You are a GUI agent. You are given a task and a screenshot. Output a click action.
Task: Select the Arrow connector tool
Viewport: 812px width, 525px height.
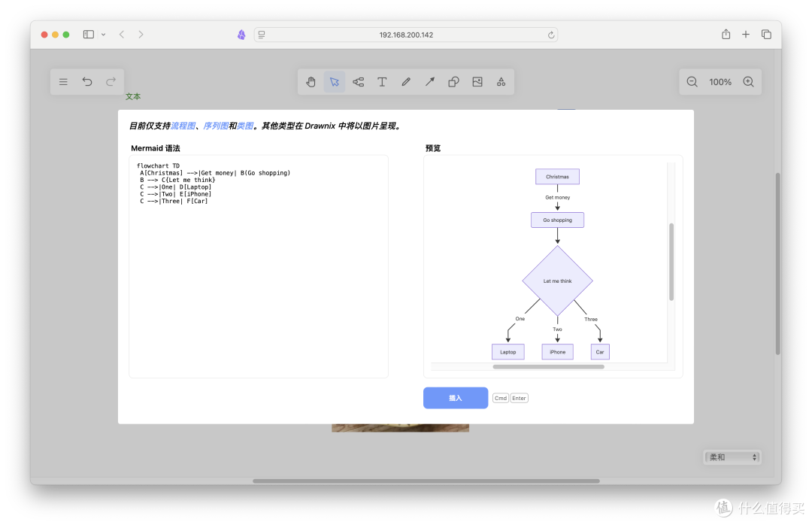point(429,81)
